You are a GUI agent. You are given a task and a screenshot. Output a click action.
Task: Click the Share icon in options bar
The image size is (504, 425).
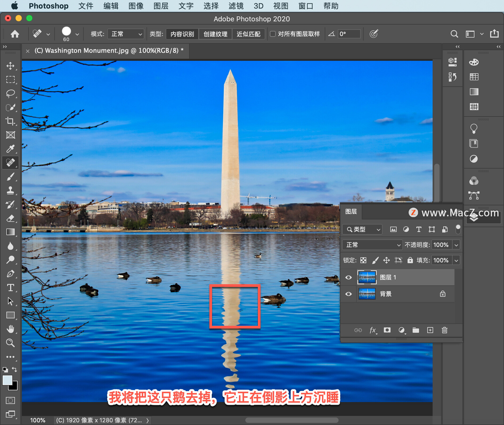[x=494, y=34]
